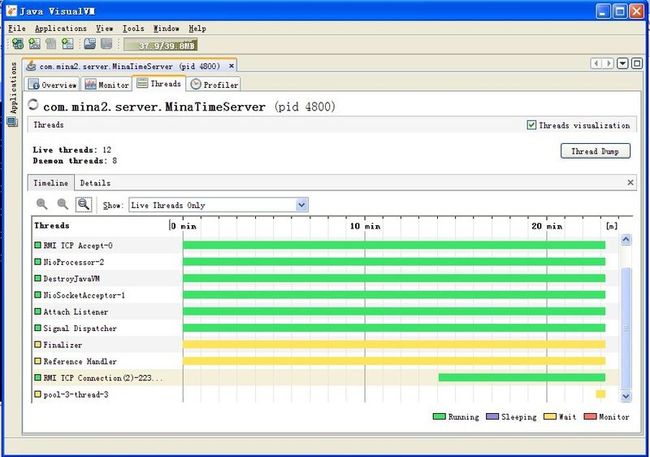This screenshot has width=650, height=457.
Task: Click the Sleeping purple legend swatch
Action: point(492,416)
